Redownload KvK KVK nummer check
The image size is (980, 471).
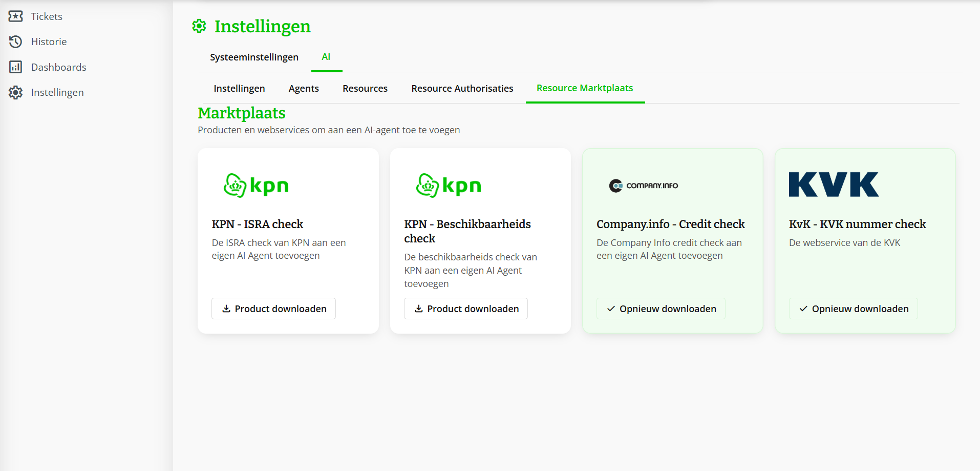[x=854, y=309]
